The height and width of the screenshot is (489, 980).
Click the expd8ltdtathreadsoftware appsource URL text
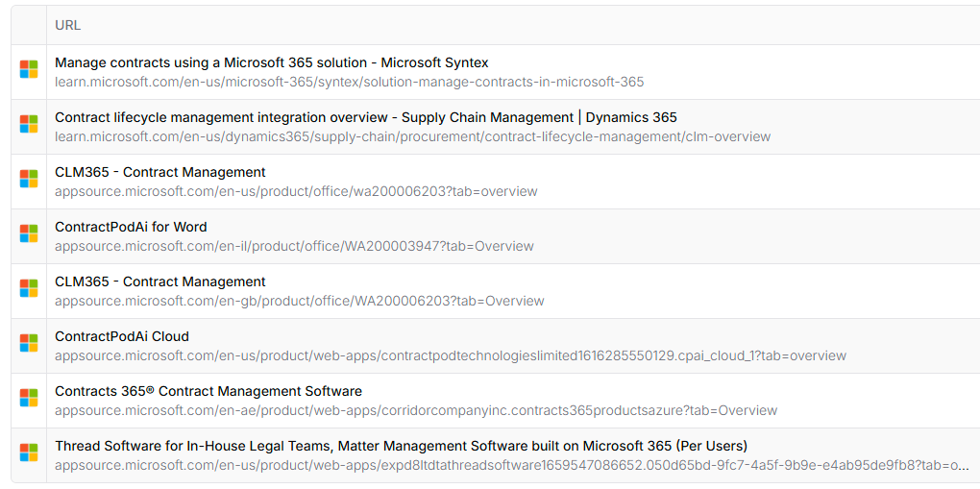click(x=512, y=465)
